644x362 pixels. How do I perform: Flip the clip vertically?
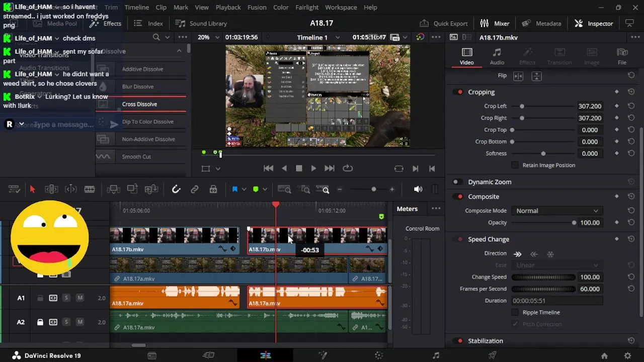click(x=537, y=76)
